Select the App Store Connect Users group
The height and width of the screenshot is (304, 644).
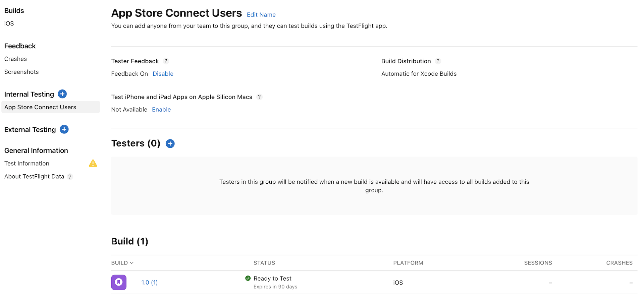pyautogui.click(x=40, y=107)
